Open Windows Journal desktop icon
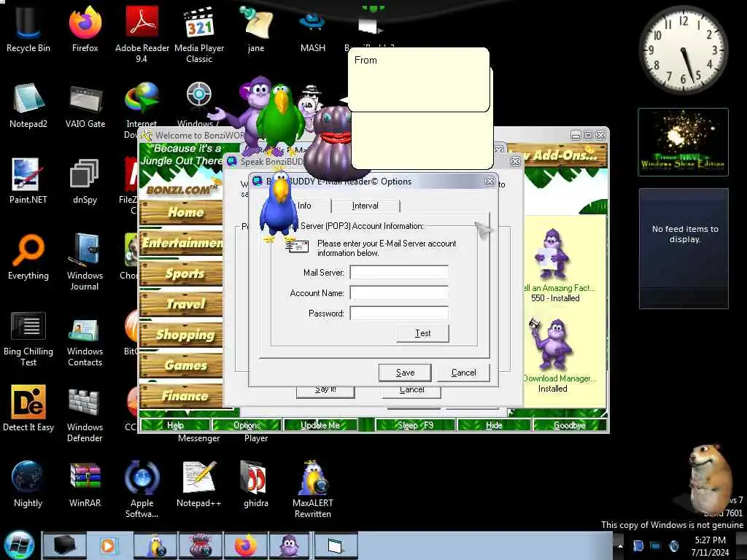The width and height of the screenshot is (747, 560). coord(85,262)
